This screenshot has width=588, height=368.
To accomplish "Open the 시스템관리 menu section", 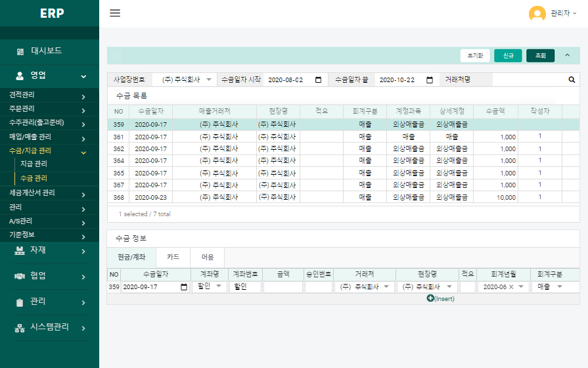I will [x=49, y=327].
